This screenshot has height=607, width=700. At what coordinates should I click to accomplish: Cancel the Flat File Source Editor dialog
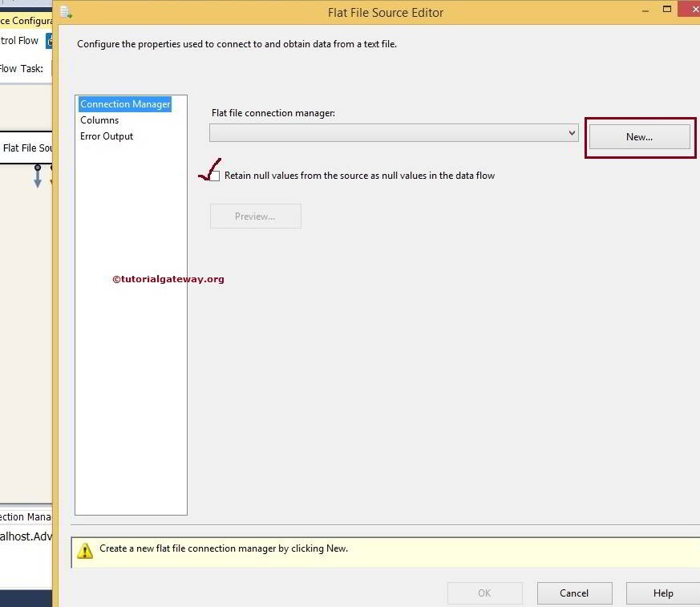click(574, 593)
